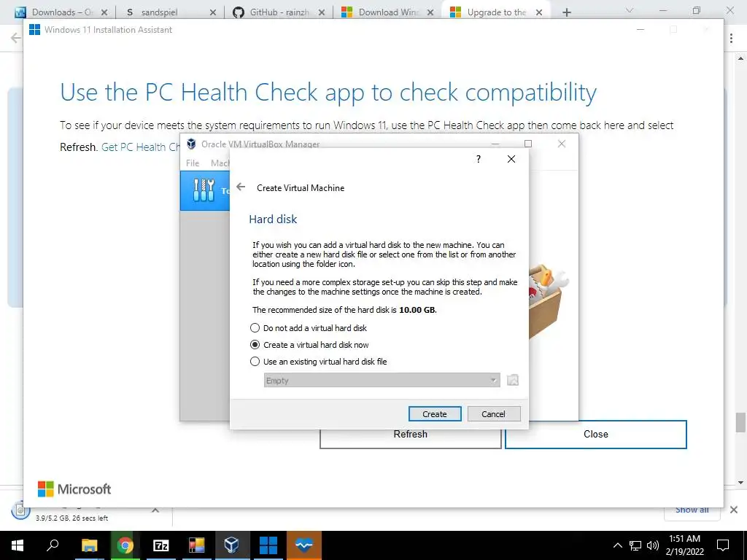
Task: Click the Create button in the wizard
Action: tap(435, 414)
